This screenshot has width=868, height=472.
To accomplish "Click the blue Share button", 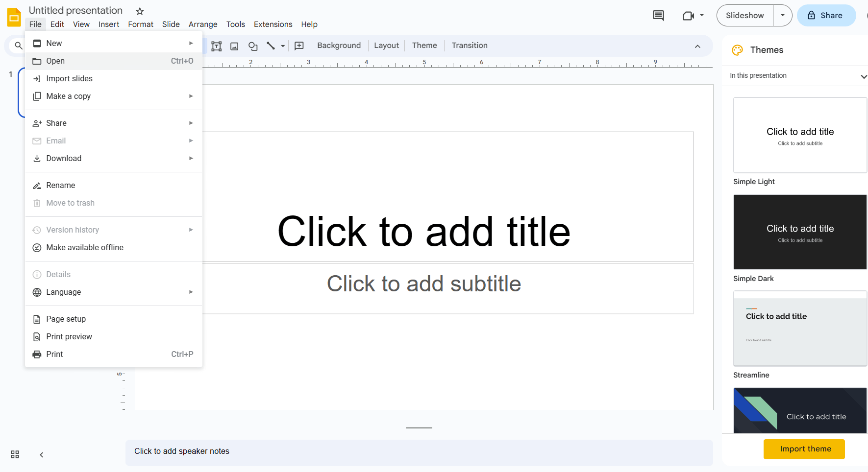I will [x=826, y=16].
